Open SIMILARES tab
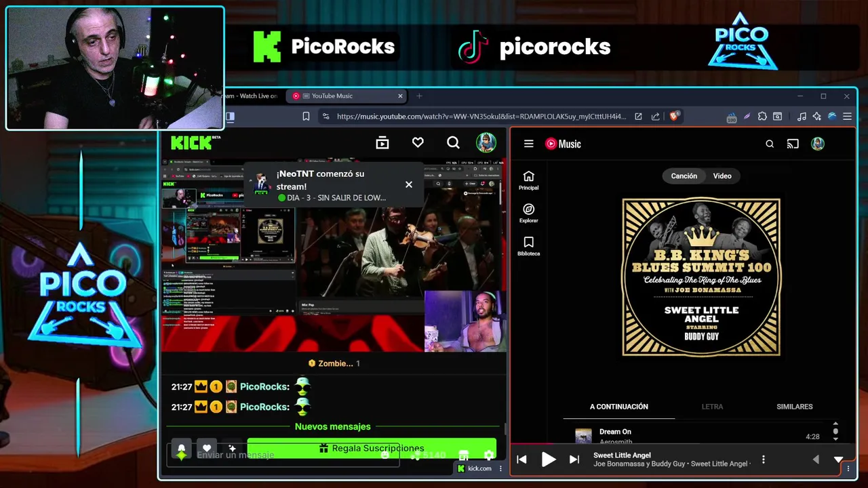The height and width of the screenshot is (488, 868). point(794,407)
